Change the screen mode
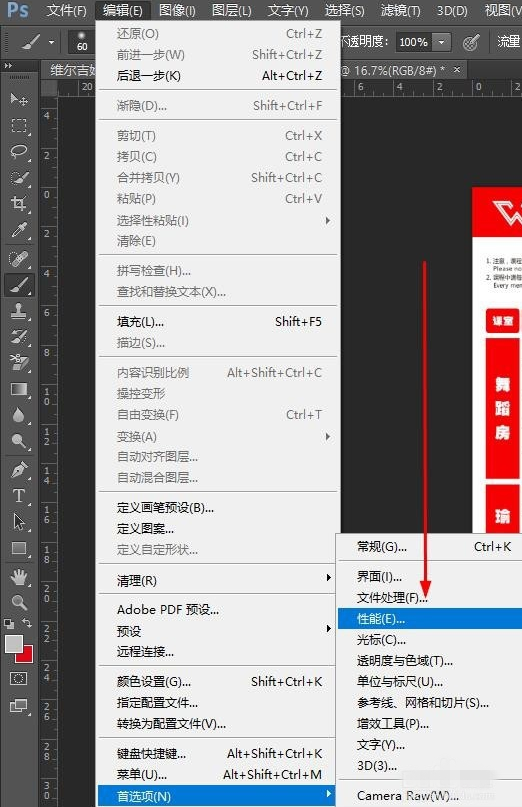The height and width of the screenshot is (807, 522). (19, 705)
